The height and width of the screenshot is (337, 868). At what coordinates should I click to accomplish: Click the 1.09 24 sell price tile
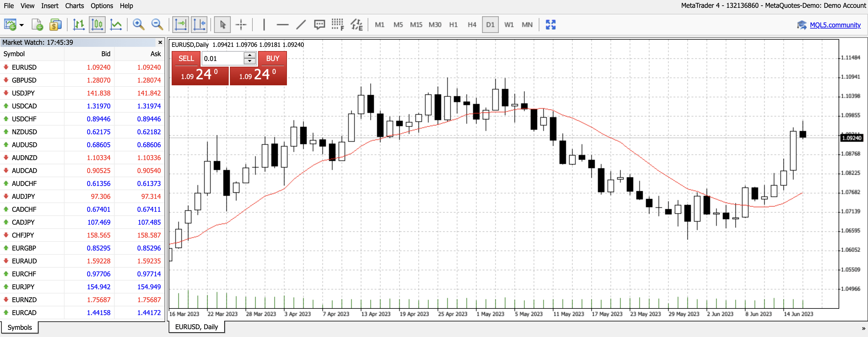[200, 76]
